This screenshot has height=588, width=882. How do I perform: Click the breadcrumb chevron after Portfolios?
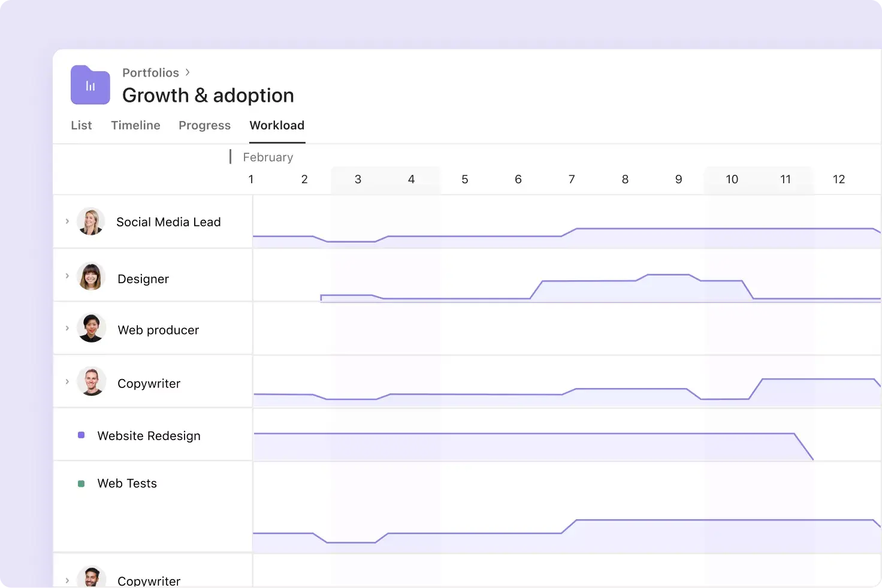point(187,72)
